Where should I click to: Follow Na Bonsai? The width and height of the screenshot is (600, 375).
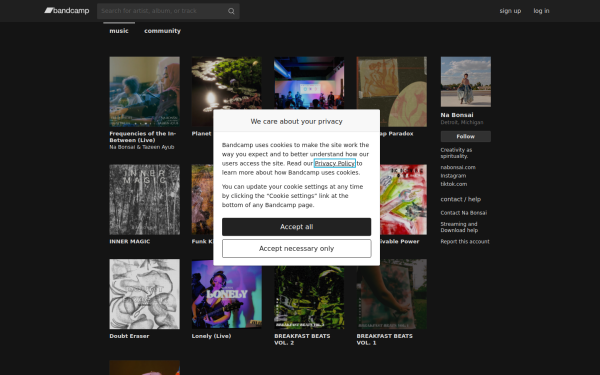click(x=466, y=136)
